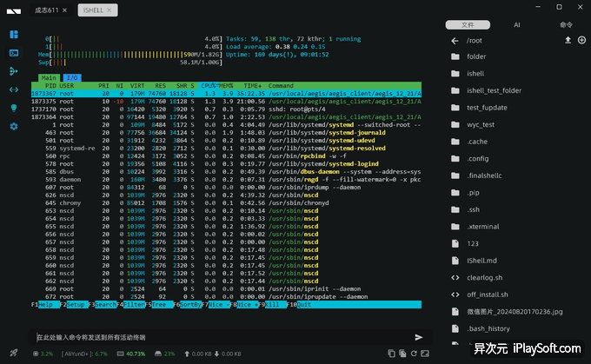Open the 文件 files tab in the right panel

468,25
